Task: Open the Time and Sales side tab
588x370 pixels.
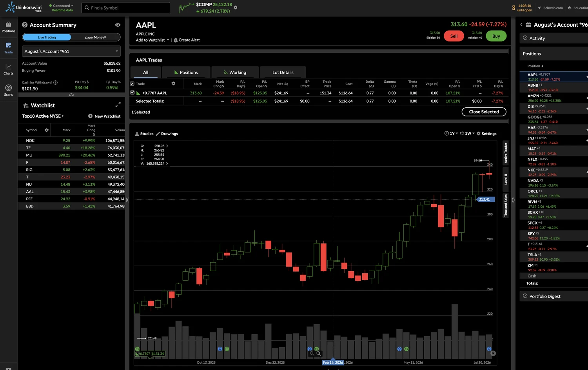Action: point(506,206)
